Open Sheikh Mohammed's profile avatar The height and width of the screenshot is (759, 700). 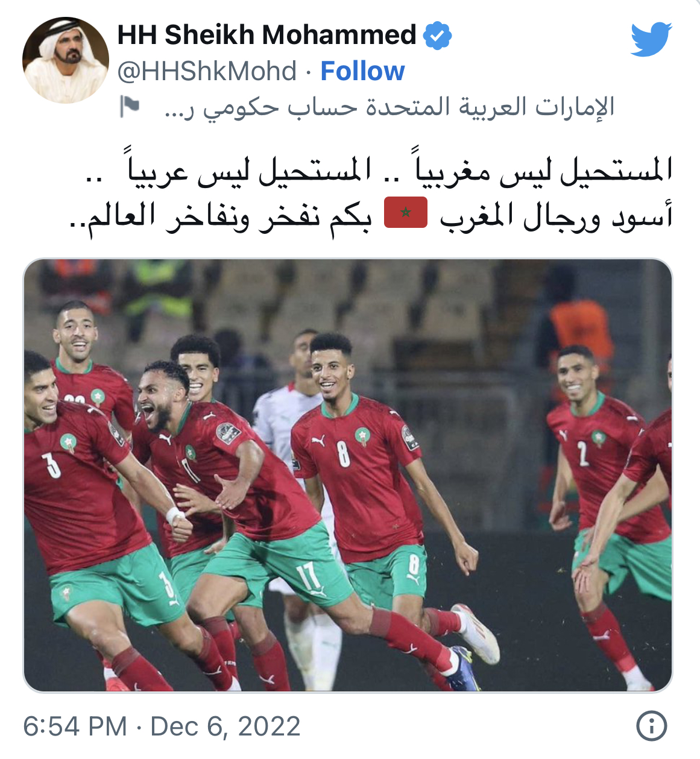[x=66, y=60]
